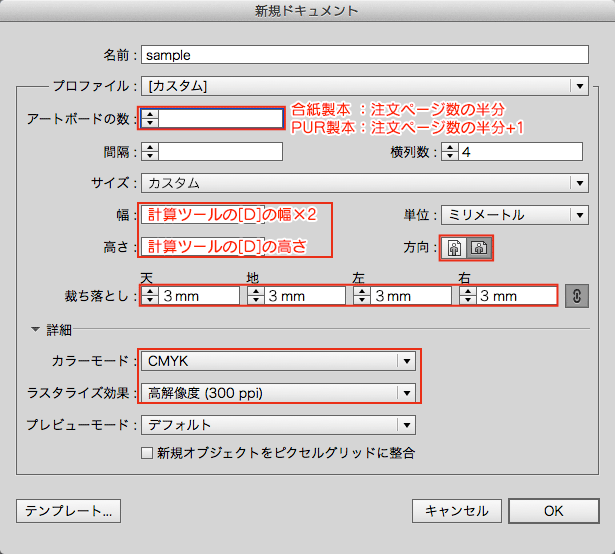This screenshot has width=615, height=554.
Task: Click the spacing (間隔) stepper arrows
Action: [x=149, y=152]
